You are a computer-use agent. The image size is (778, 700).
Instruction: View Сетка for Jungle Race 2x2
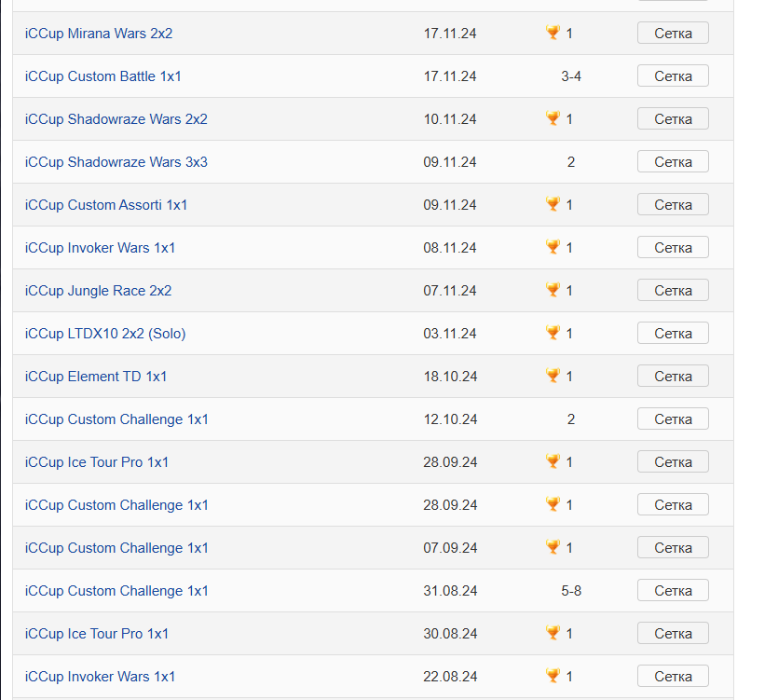673,290
